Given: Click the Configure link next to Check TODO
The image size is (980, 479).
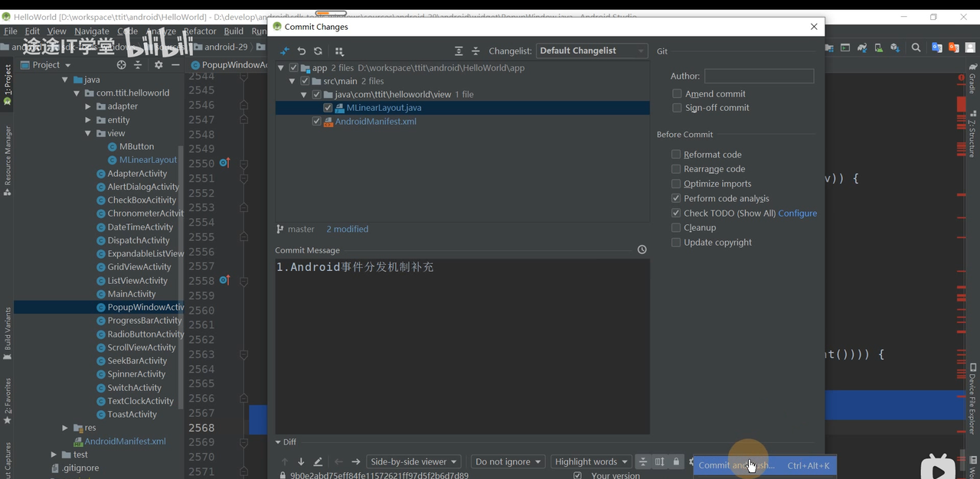Looking at the screenshot, I should pos(797,213).
